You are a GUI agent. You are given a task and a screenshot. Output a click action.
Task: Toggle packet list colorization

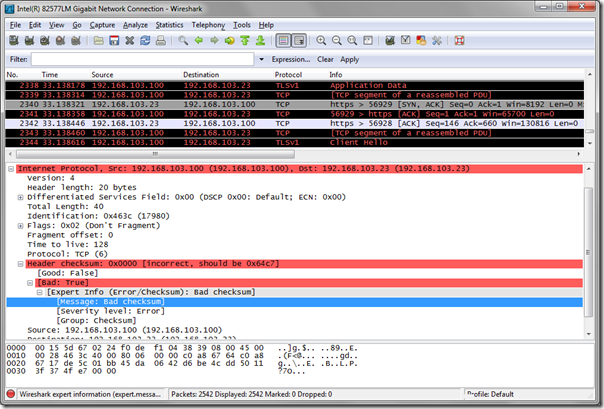tap(284, 40)
